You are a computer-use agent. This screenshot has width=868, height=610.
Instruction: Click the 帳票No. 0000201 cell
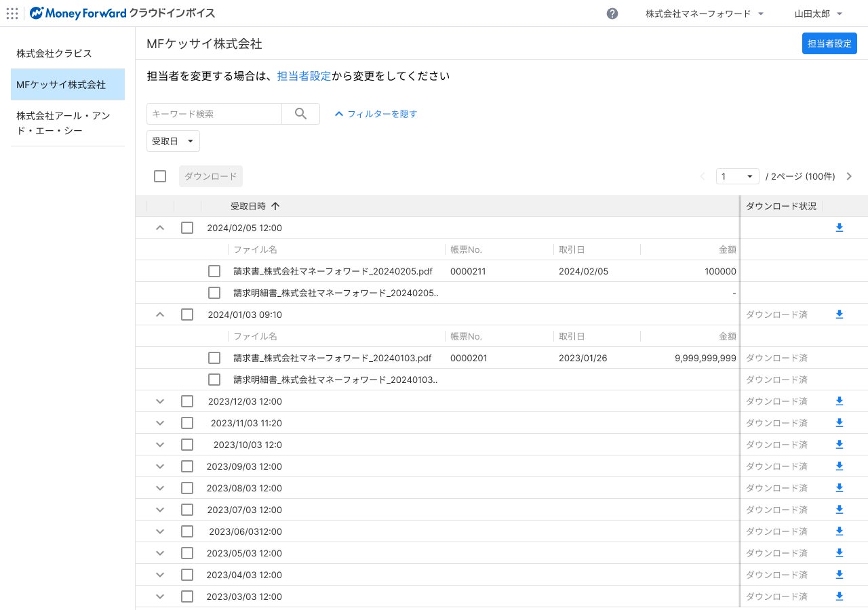469,358
